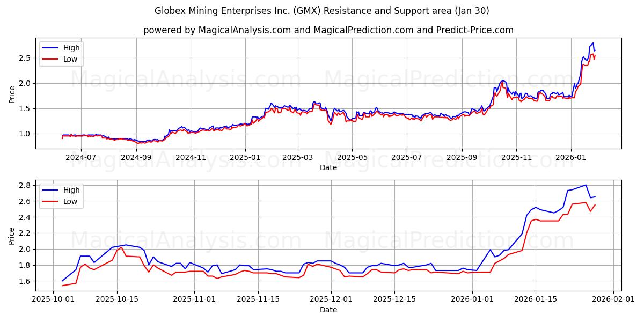Select the '2024-07' date tick label
The width and height of the screenshot is (644, 322).
point(81,158)
